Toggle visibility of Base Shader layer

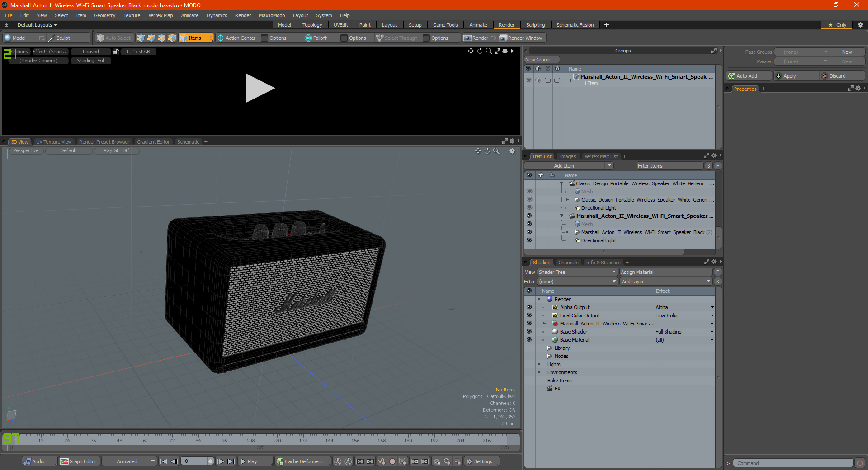pos(529,332)
